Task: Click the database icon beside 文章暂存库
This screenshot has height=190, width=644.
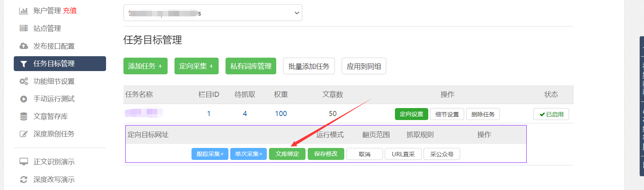Action: (x=24, y=116)
